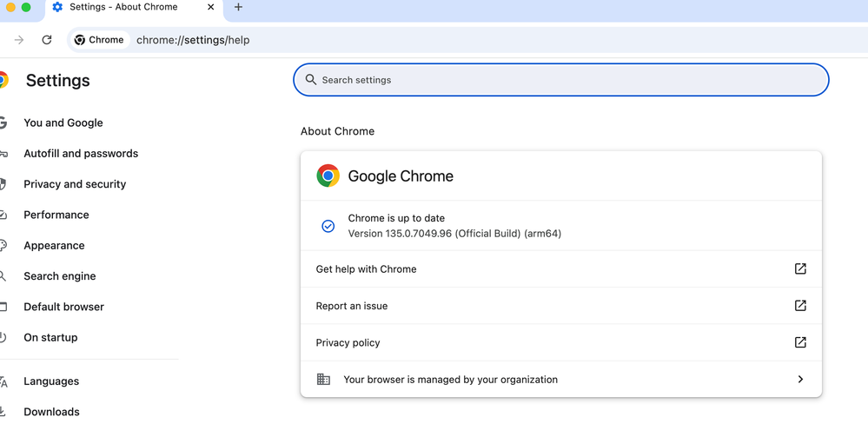The height and width of the screenshot is (424, 868).
Task: Select the Settings - About Chrome tab
Action: tap(133, 8)
